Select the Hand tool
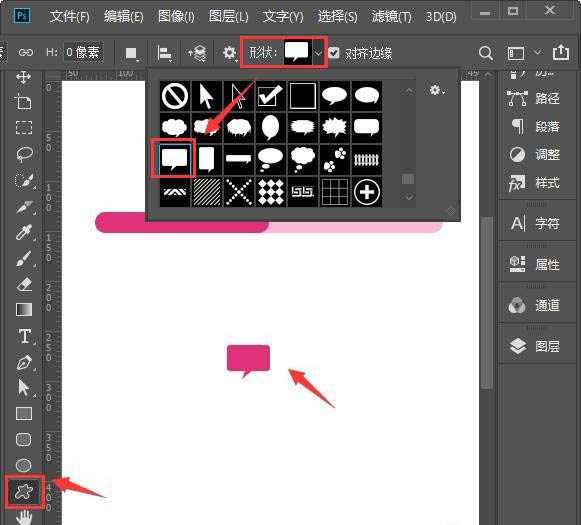The width and height of the screenshot is (581, 525). click(24, 517)
